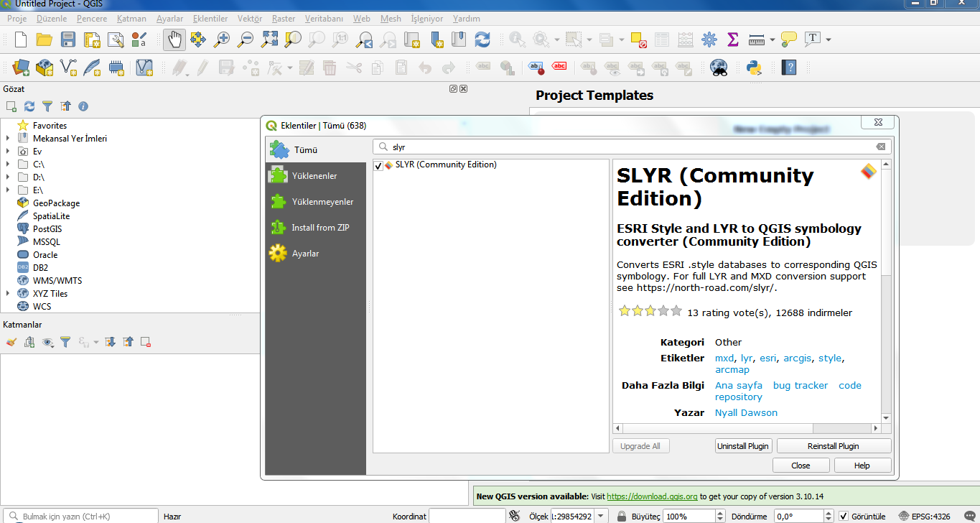The height and width of the screenshot is (523, 980).
Task: Click the plugin search field
Action: [x=632, y=147]
